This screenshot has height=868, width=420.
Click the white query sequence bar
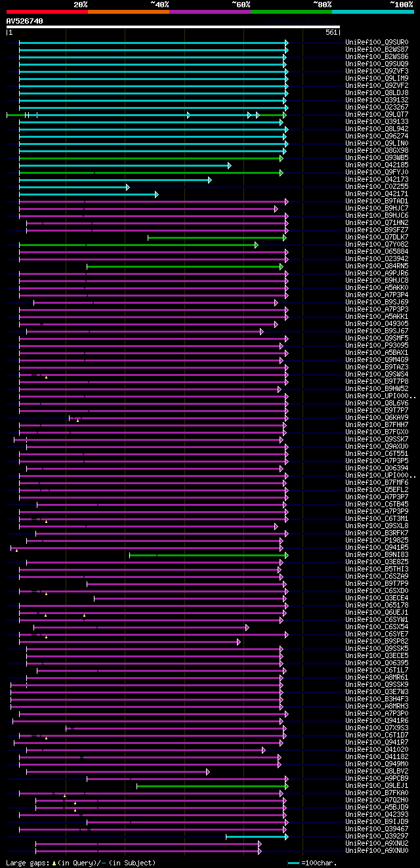(173, 27)
